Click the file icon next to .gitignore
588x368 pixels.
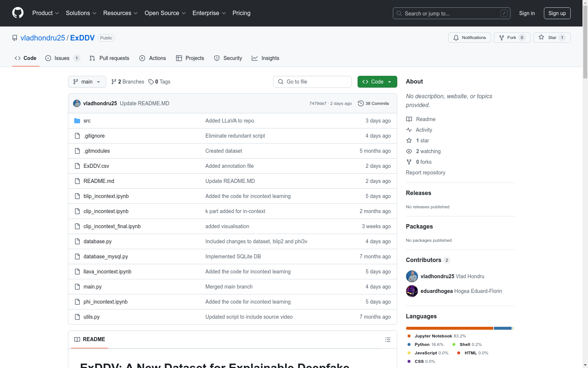coord(77,136)
